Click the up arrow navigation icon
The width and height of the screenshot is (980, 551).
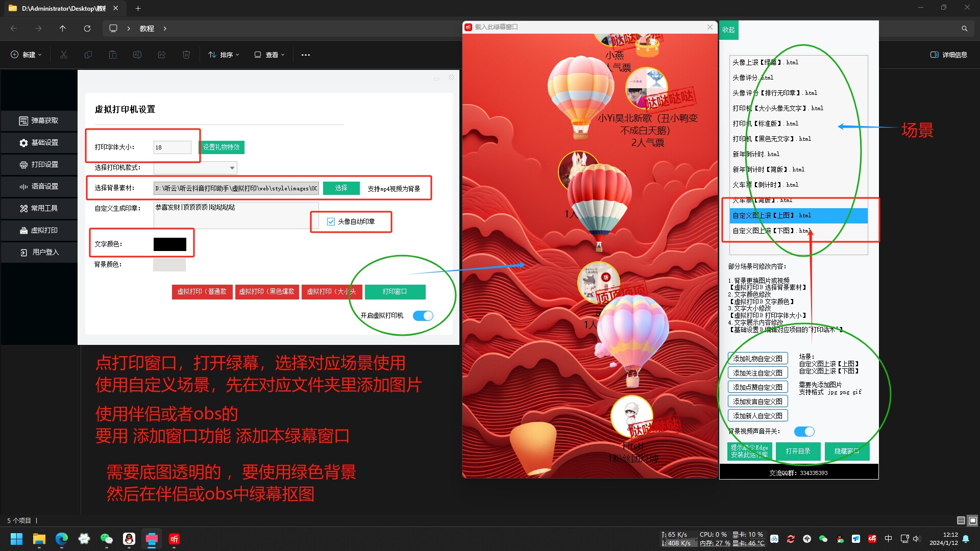63,29
